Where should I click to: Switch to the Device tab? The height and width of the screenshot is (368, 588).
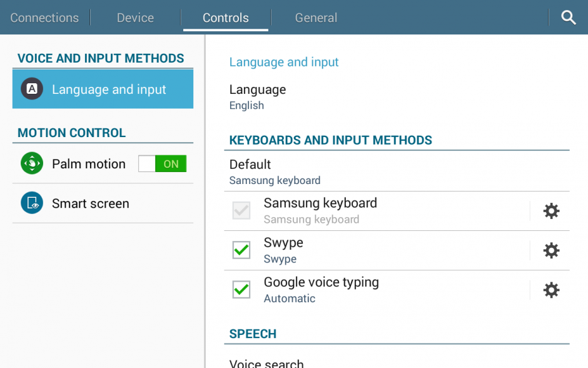(134, 17)
